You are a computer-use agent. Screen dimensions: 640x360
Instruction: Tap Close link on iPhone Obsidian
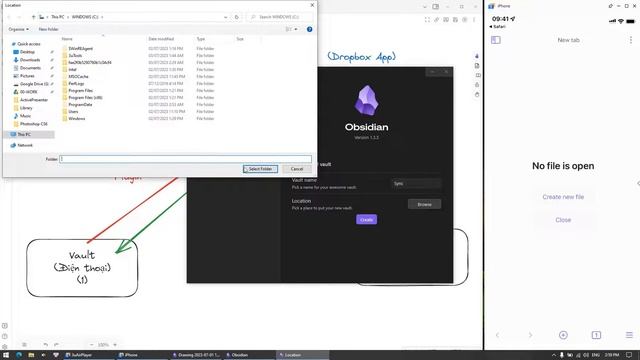pyautogui.click(x=563, y=220)
